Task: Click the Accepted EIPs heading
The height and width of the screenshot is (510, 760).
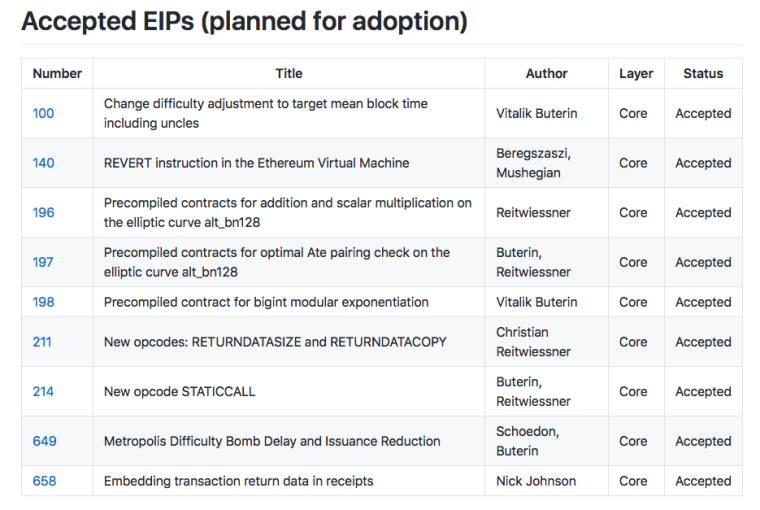Action: coord(244,21)
